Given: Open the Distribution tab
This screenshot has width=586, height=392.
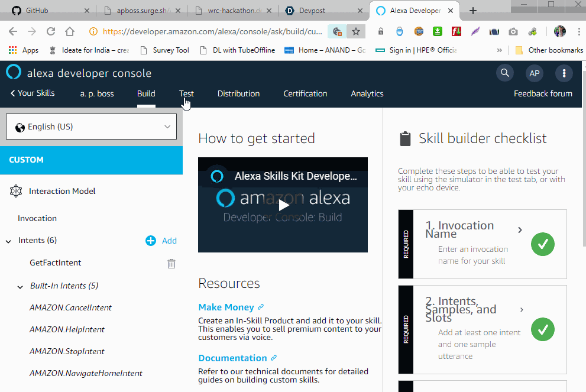Looking at the screenshot, I should tap(238, 93).
